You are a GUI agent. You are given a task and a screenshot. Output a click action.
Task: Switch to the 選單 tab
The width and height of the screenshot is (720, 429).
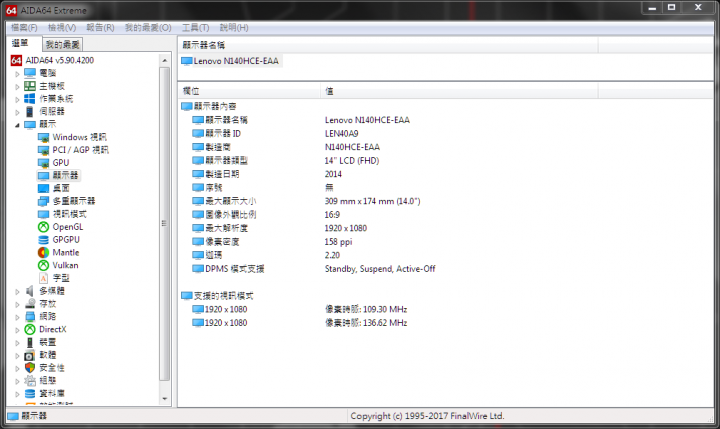coord(20,43)
